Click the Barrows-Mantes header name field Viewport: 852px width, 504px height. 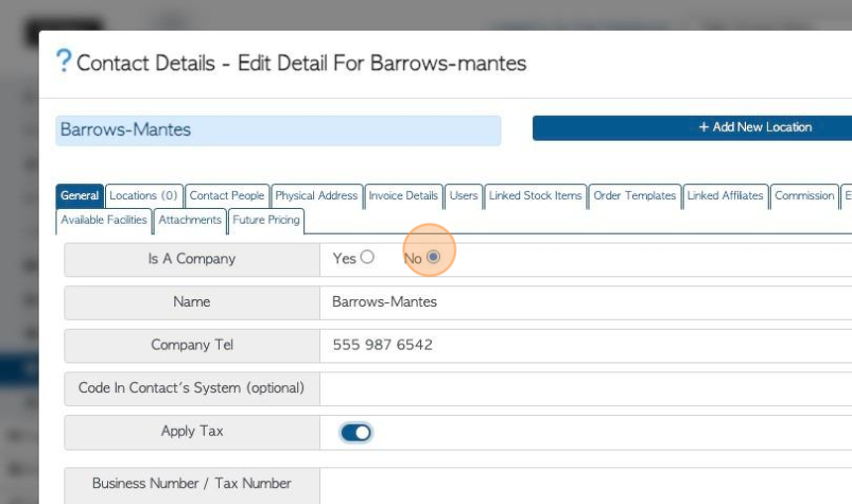[278, 131]
